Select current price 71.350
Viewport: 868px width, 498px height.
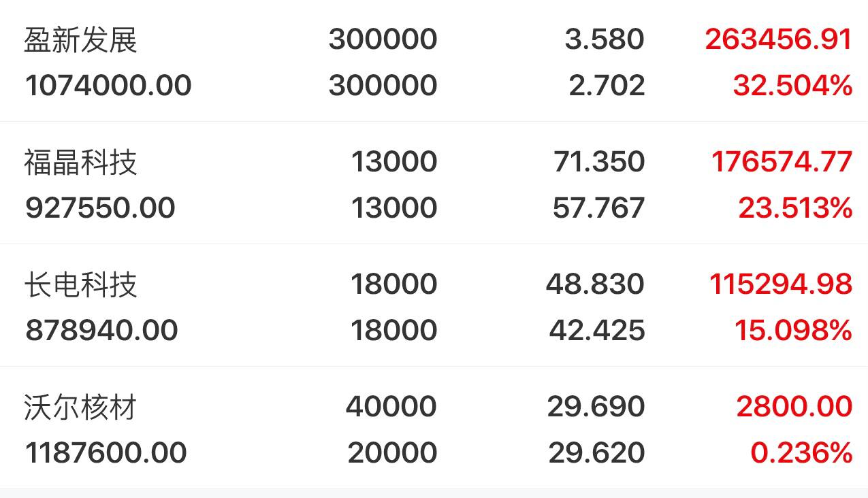[599, 162]
